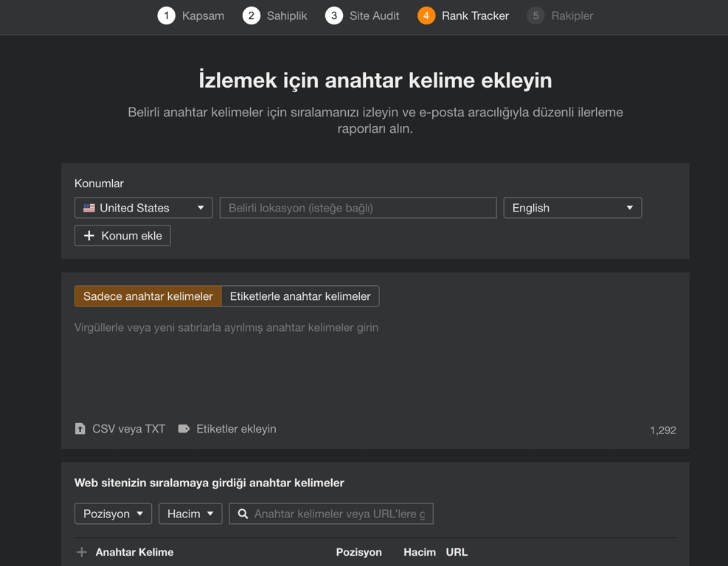Click the "Belirli lokasyon" input field
The height and width of the screenshot is (566, 728).
click(x=357, y=207)
